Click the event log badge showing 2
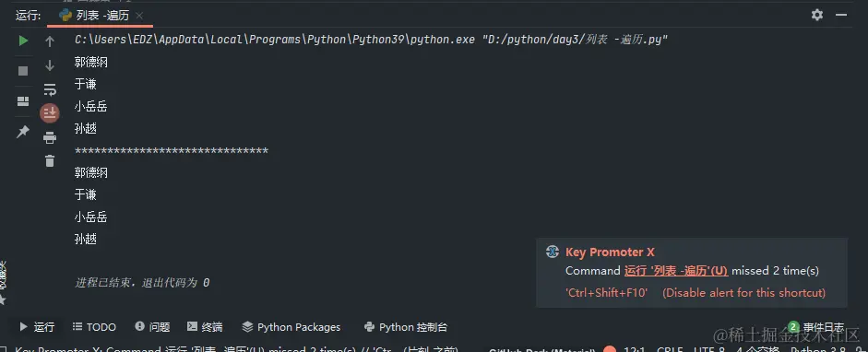This screenshot has height=352, width=868. click(x=794, y=326)
